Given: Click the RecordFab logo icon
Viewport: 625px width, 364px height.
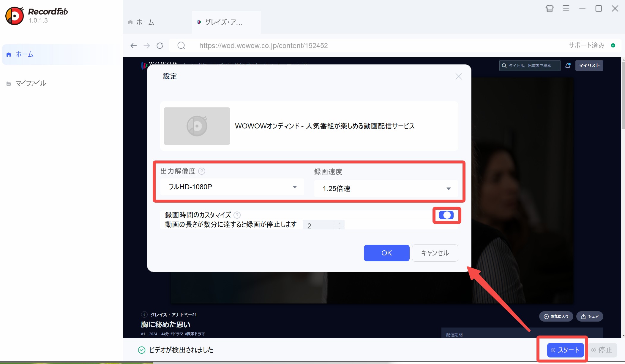Looking at the screenshot, I should point(15,16).
